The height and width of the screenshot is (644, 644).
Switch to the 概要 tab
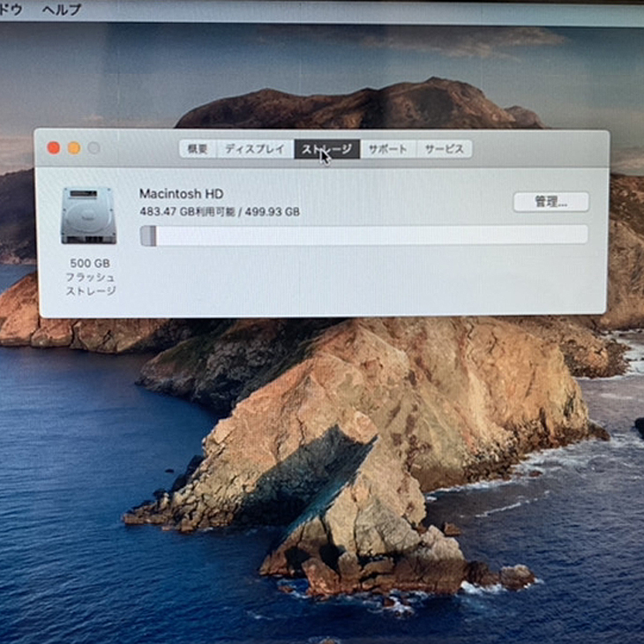tap(198, 149)
